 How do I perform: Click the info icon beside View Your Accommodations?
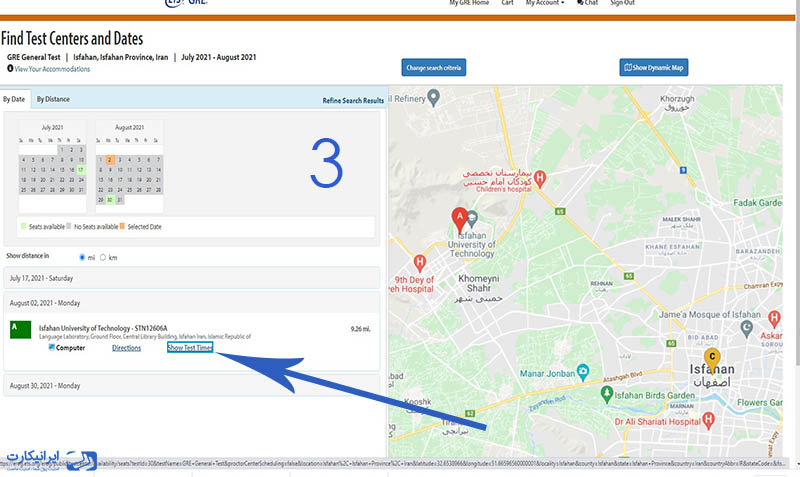coord(10,68)
